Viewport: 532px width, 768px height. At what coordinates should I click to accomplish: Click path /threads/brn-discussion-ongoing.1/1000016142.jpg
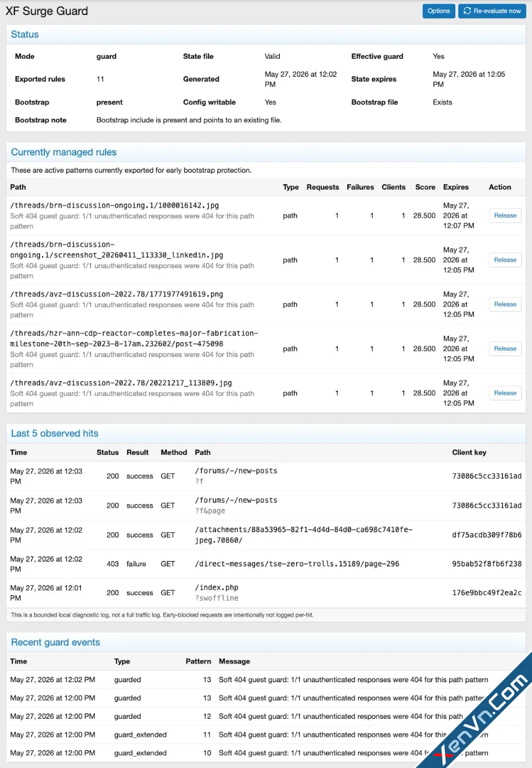click(115, 205)
